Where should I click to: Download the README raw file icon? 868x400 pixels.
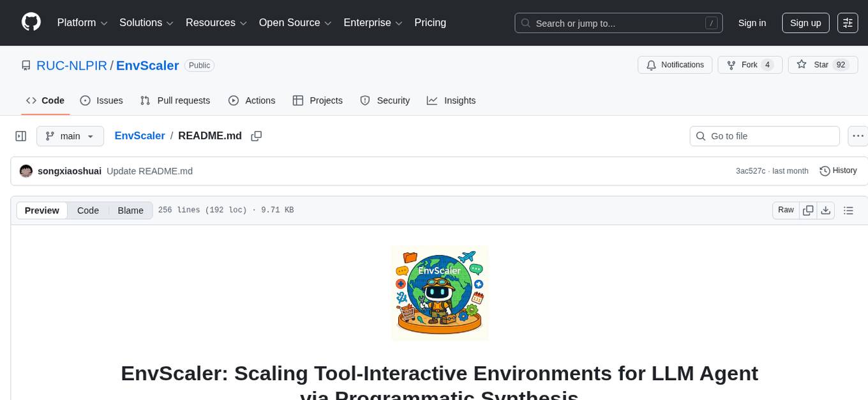tap(826, 210)
